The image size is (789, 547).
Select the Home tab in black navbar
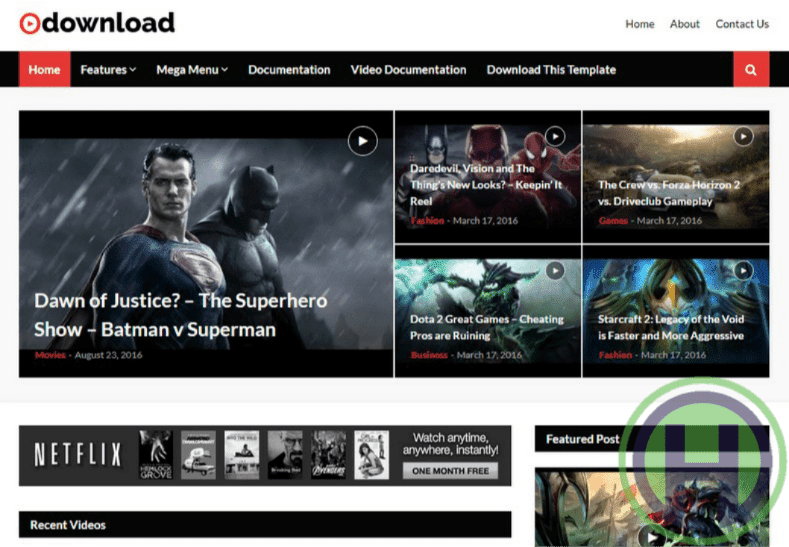(x=44, y=69)
